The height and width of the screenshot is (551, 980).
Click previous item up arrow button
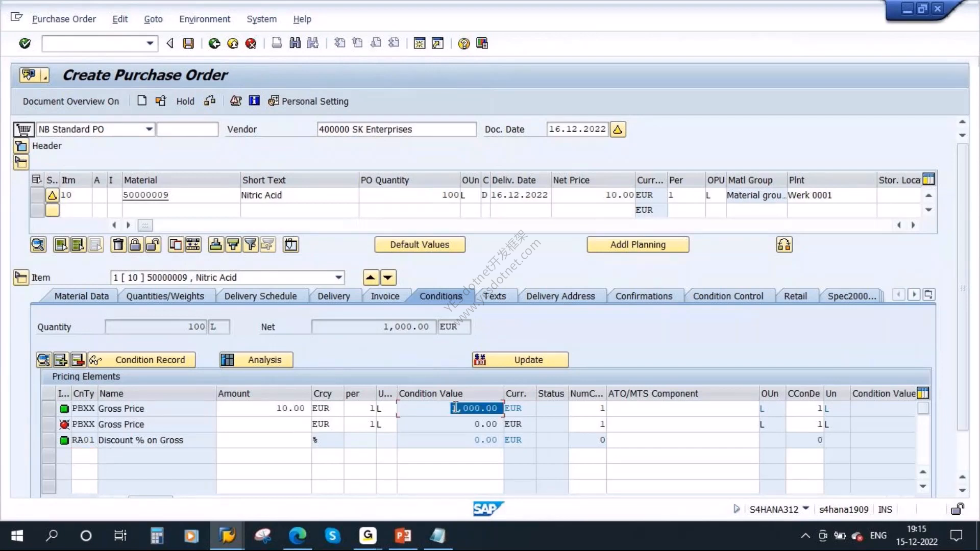click(x=371, y=278)
